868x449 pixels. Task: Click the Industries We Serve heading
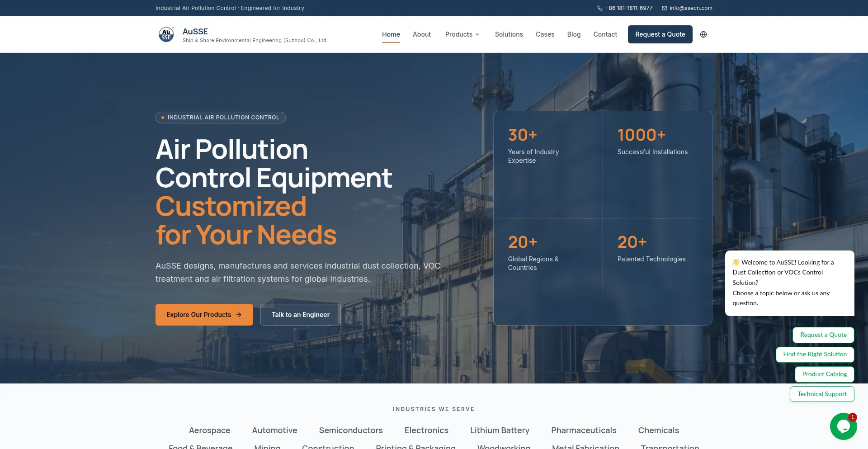pos(434,409)
